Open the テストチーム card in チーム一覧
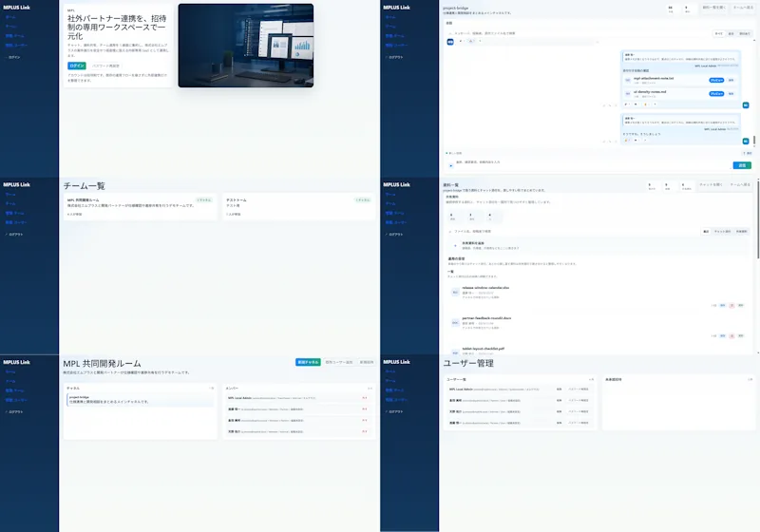The height and width of the screenshot is (532, 760). (x=298, y=207)
